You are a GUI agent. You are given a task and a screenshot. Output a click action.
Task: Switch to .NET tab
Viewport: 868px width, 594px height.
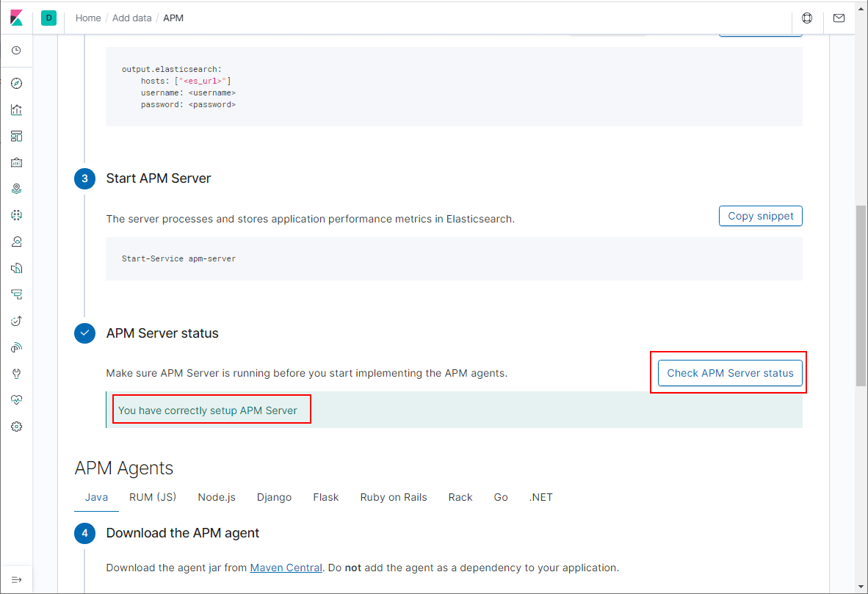click(x=540, y=497)
